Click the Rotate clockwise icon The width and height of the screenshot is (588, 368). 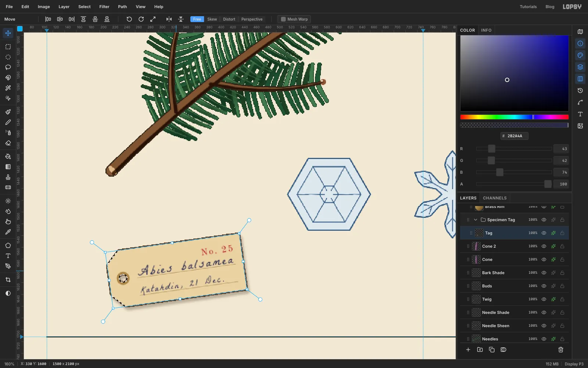pyautogui.click(x=141, y=19)
